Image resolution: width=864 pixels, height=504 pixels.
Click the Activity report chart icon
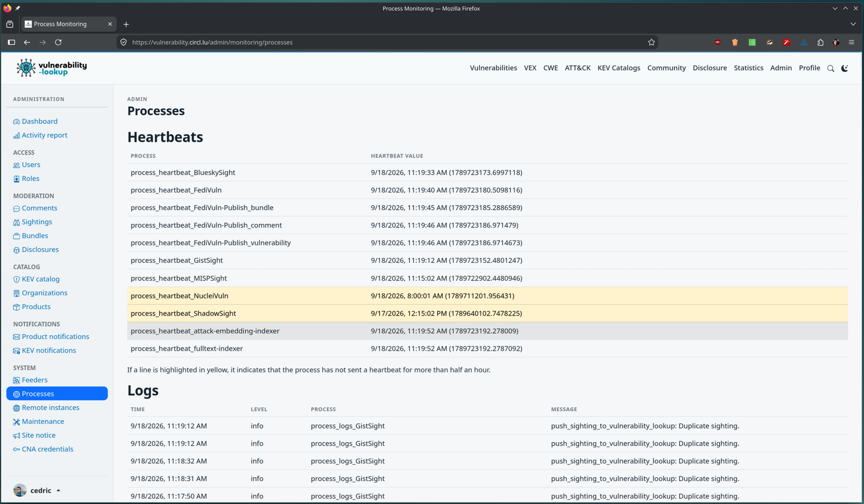16,135
